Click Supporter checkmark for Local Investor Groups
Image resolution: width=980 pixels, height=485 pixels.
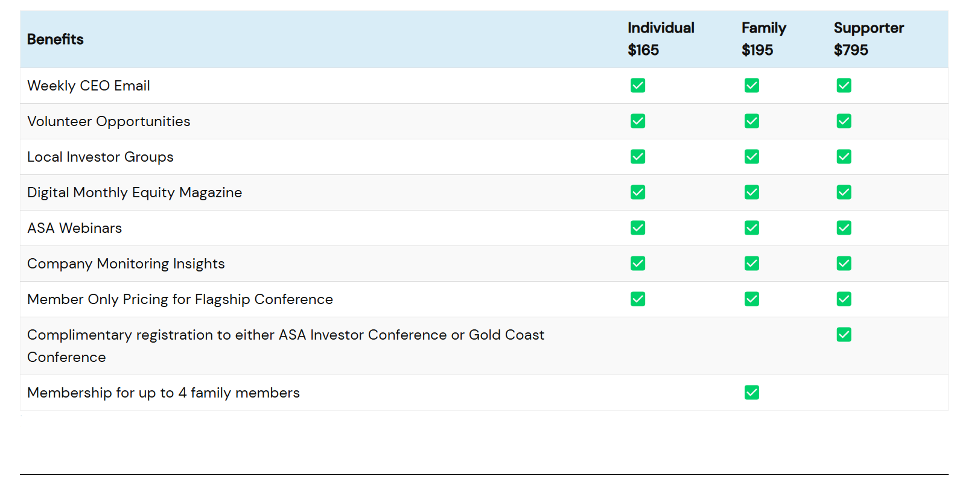pyautogui.click(x=844, y=157)
